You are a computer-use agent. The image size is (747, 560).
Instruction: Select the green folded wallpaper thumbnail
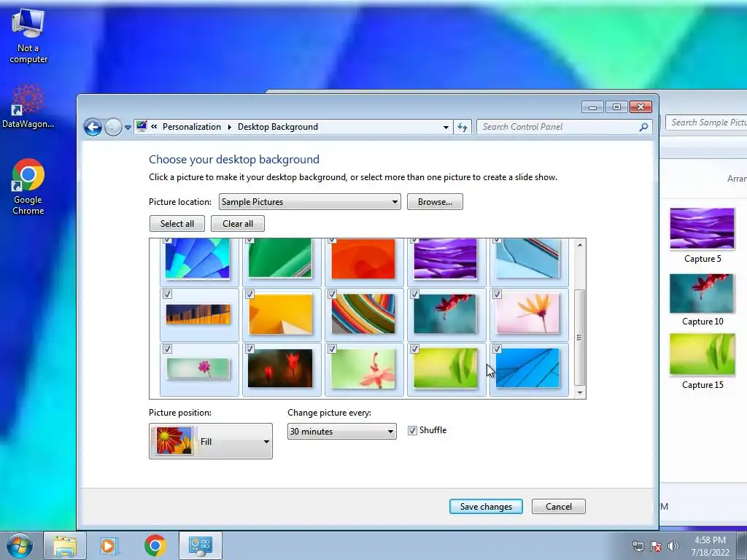[x=280, y=259]
